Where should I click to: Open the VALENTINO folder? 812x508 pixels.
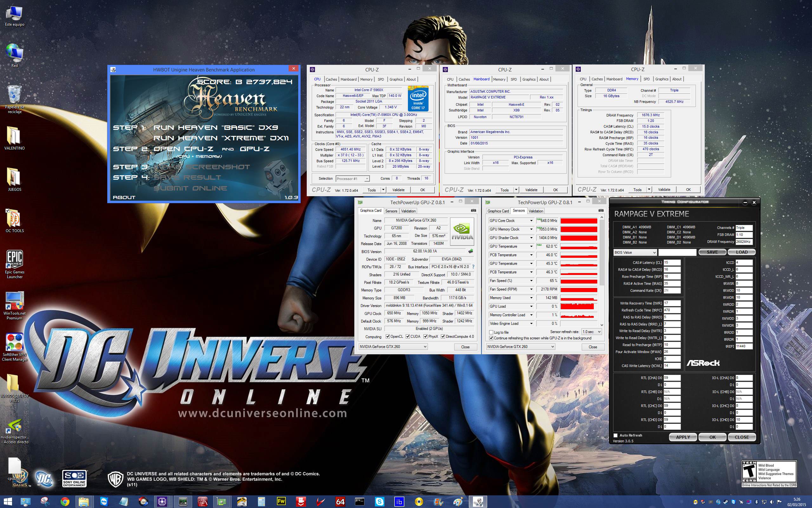[14, 138]
